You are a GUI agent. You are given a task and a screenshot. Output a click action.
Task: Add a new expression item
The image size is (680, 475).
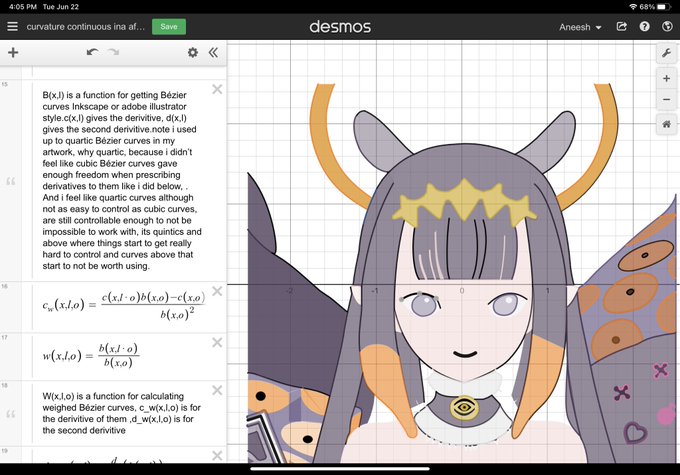click(x=13, y=52)
